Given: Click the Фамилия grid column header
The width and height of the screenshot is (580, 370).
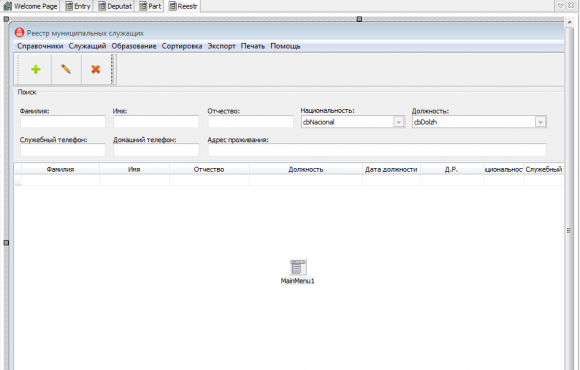Looking at the screenshot, I should 60,169.
